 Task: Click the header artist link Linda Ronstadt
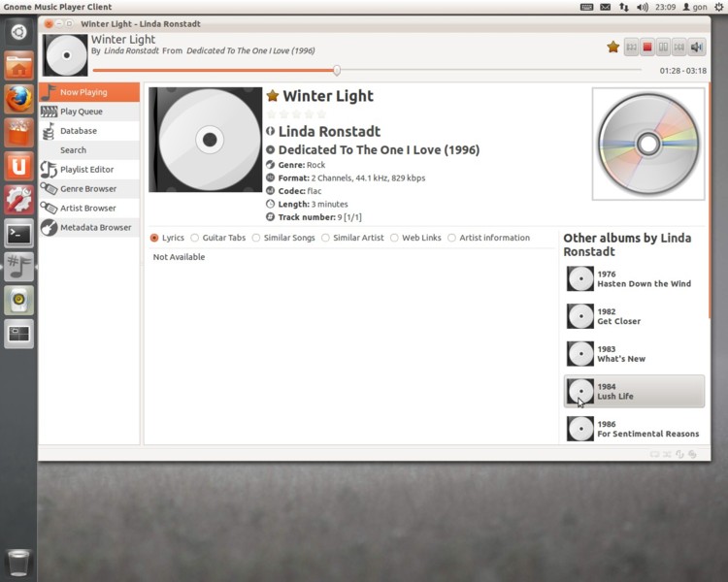click(131, 50)
